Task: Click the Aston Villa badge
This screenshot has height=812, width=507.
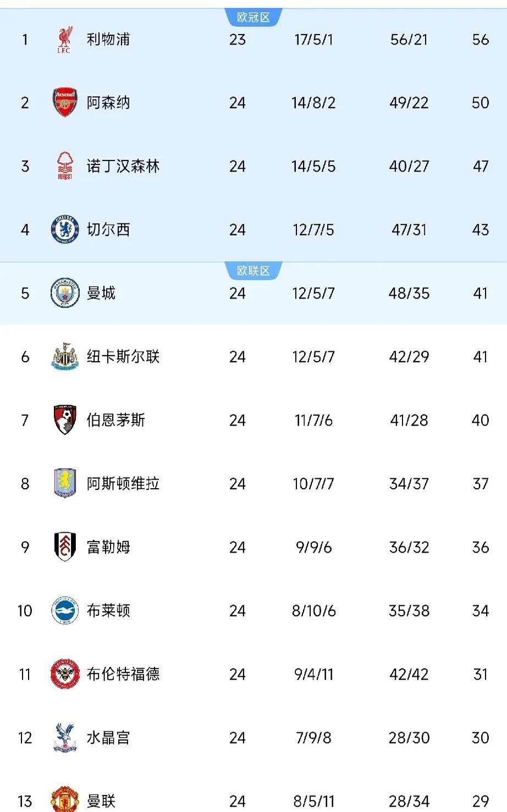Action: 64,484
